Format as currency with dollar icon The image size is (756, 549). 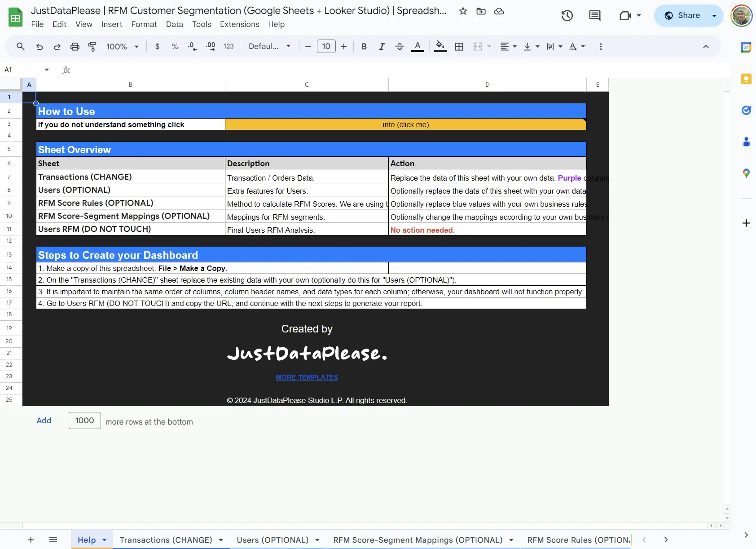coord(157,46)
